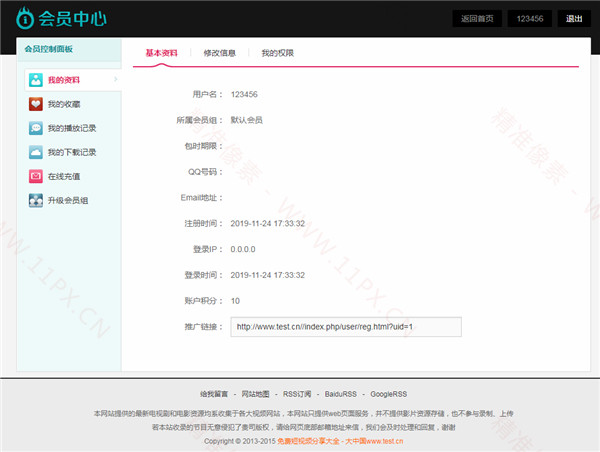
Task: Click the 我的收藏 heart icon
Action: 35,104
